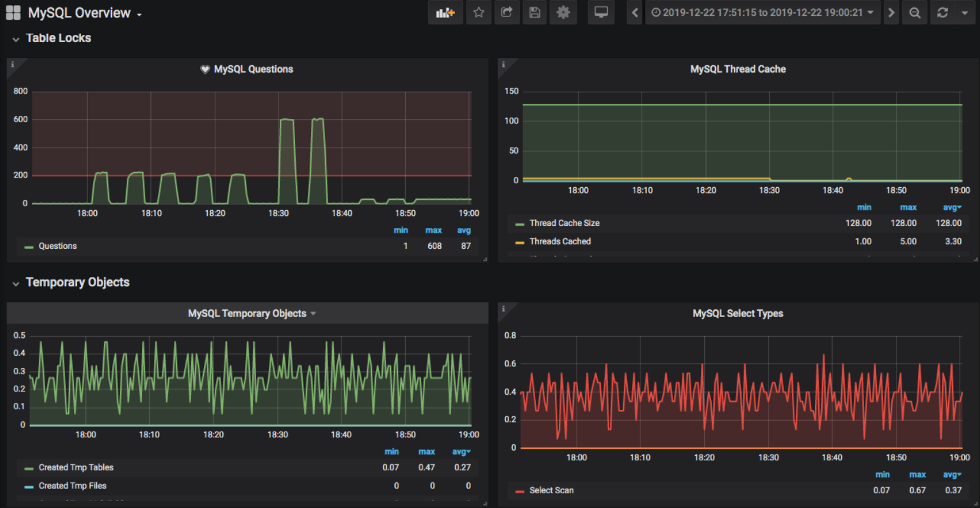Viewport: 980px width, 508px height.
Task: Toggle the Created Tmp Files series
Action: [73, 486]
